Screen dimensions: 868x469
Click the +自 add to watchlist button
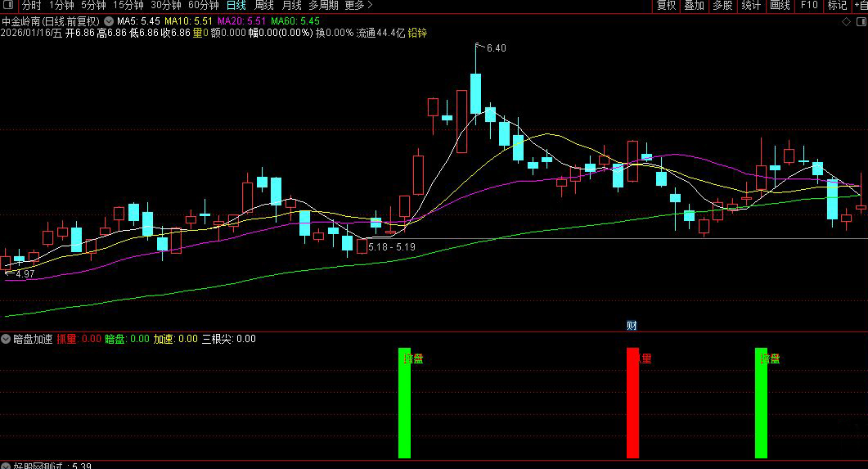[x=861, y=6]
